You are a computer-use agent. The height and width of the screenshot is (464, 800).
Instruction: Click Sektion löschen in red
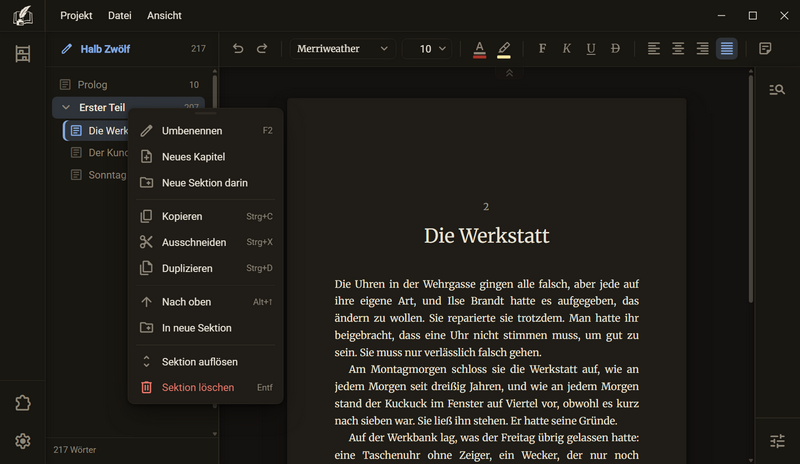206,387
